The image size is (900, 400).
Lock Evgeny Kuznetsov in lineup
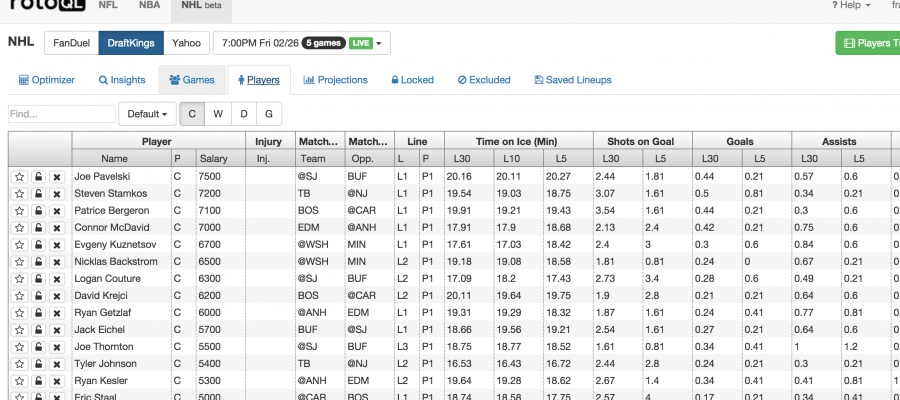(38, 245)
